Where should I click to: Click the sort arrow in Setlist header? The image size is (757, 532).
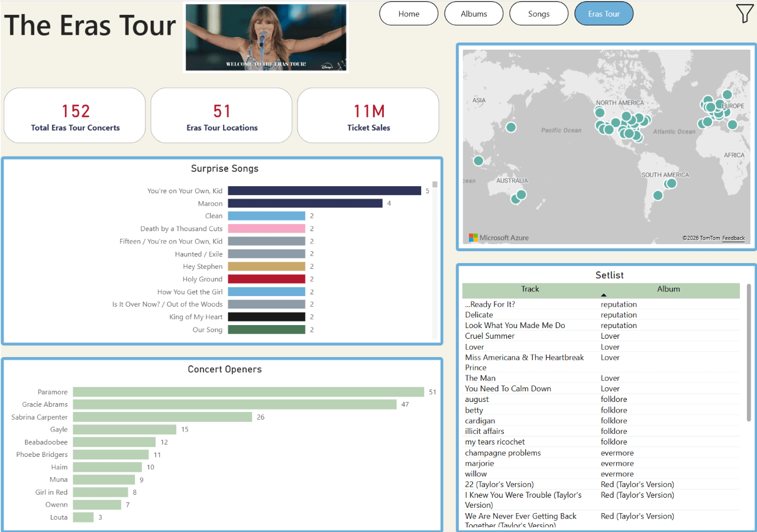pos(603,294)
